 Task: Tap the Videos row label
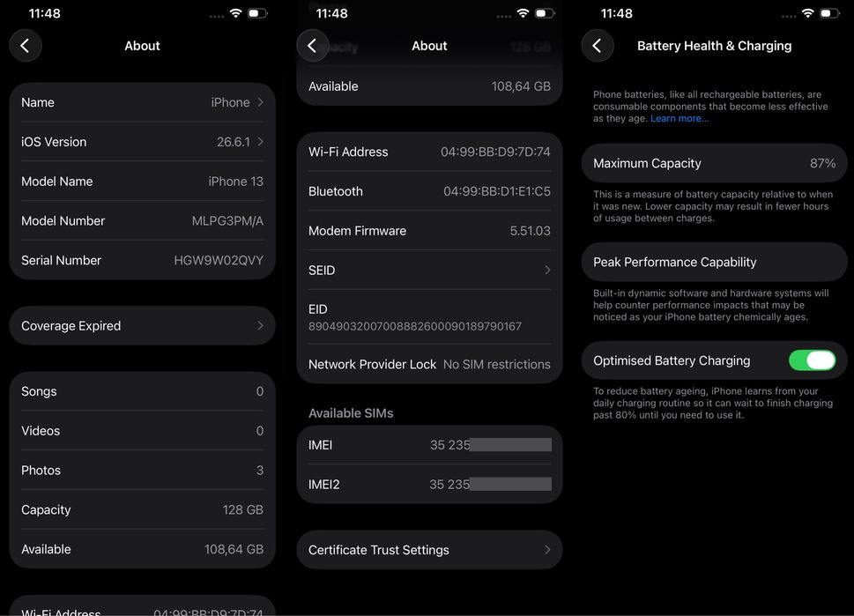(41, 431)
